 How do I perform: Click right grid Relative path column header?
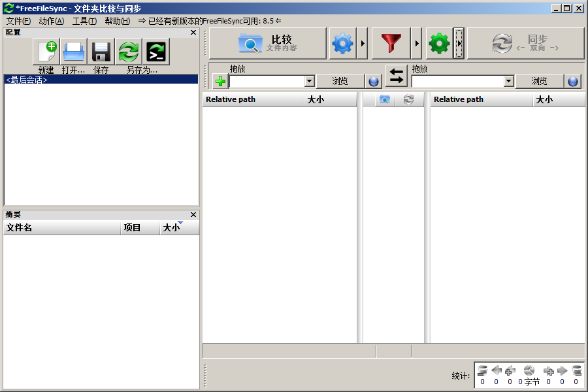pos(482,99)
